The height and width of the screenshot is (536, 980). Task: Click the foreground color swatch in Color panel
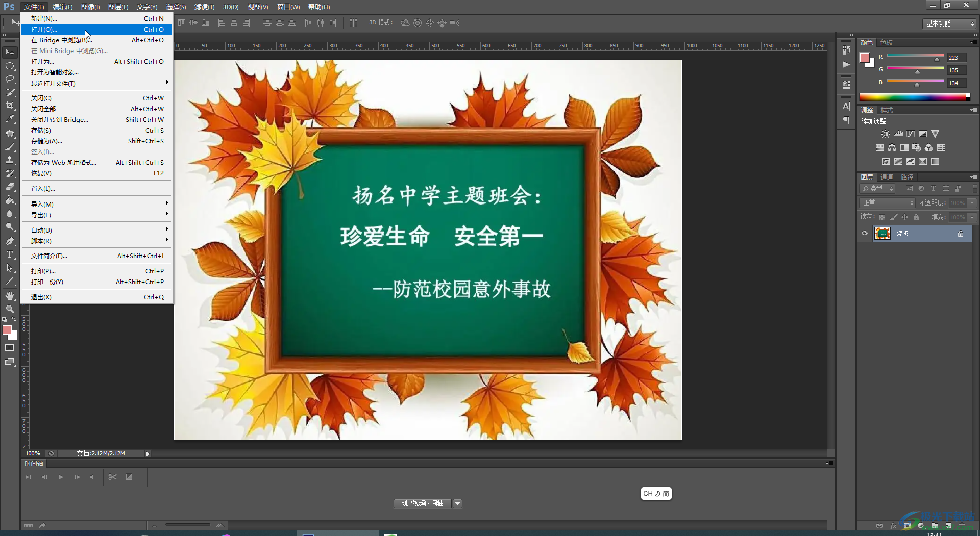point(865,58)
